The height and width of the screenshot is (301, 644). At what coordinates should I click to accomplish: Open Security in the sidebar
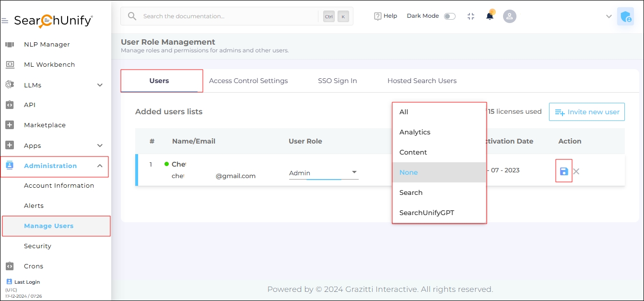click(x=37, y=246)
